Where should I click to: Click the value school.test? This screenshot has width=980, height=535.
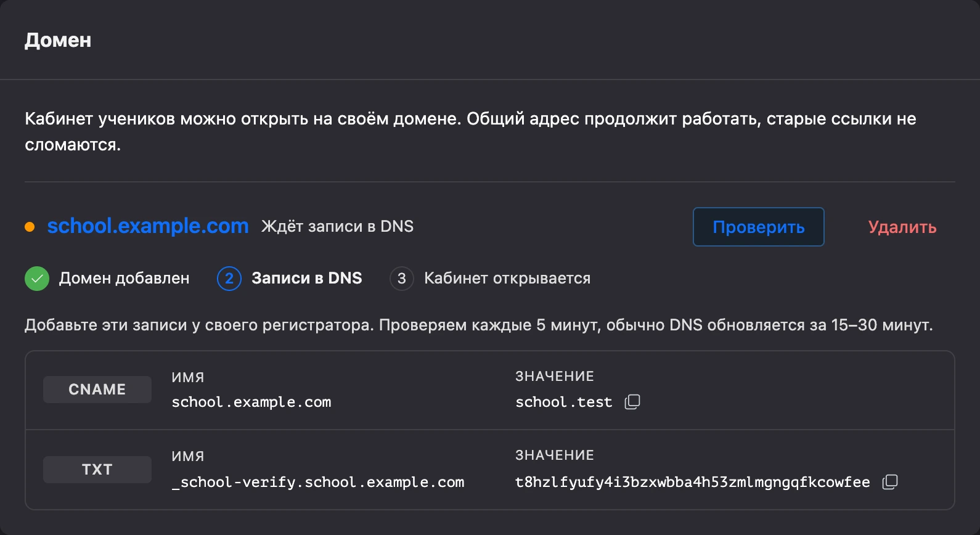564,402
